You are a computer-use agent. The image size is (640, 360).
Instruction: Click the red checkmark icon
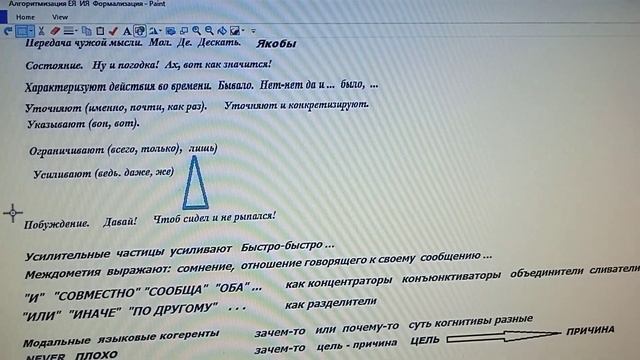tap(113, 31)
